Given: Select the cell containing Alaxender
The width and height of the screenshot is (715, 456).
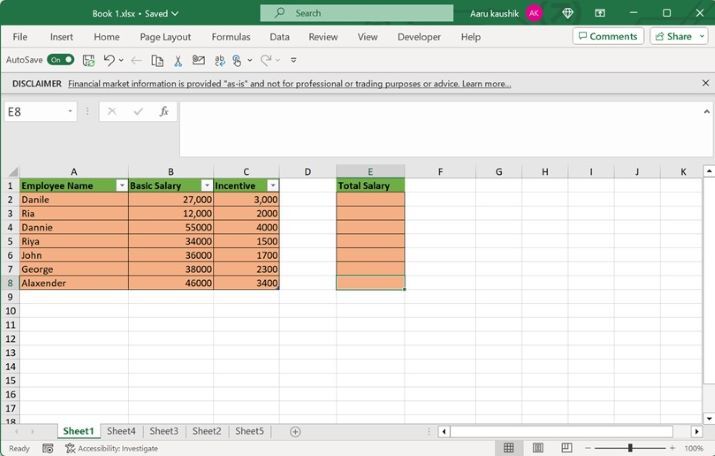Looking at the screenshot, I should tap(74, 283).
